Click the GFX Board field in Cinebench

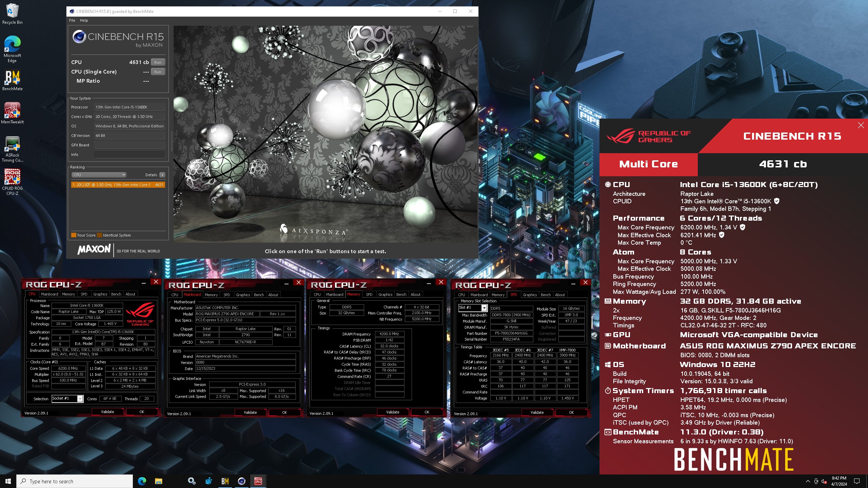[x=130, y=145]
